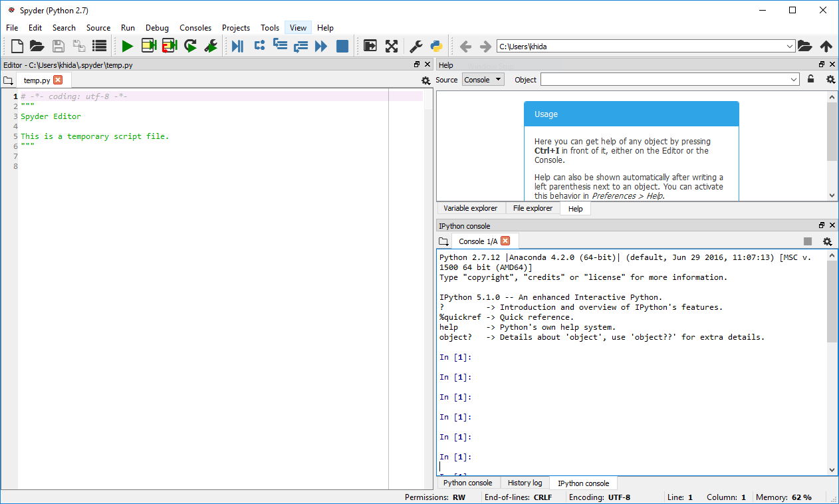Stop debugging with the blue square icon

pyautogui.click(x=342, y=46)
